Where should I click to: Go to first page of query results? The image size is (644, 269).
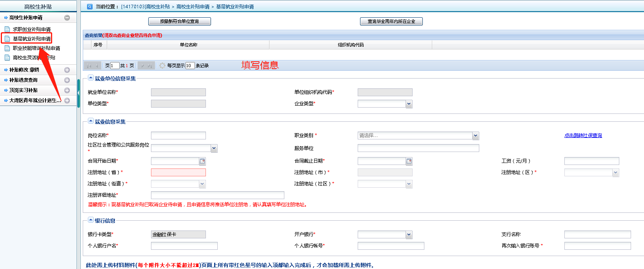(x=89, y=66)
